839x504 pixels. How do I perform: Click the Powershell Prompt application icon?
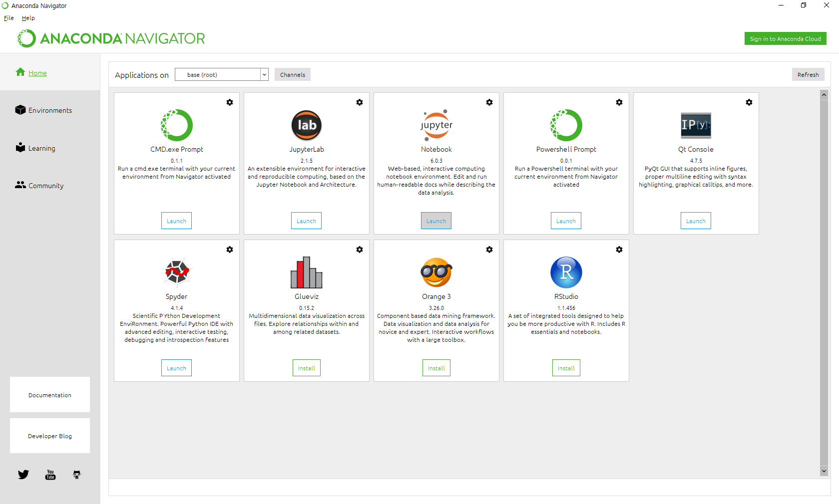point(566,125)
